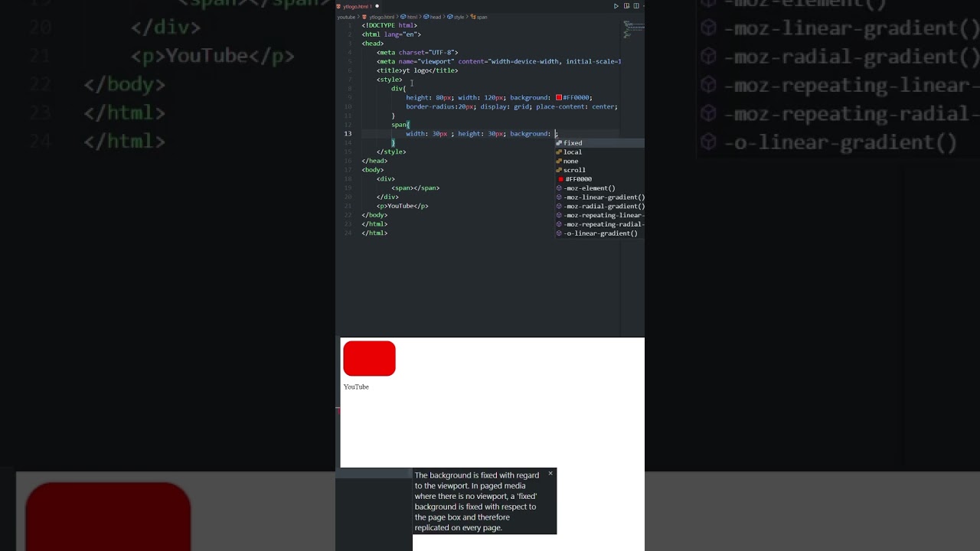Viewport: 980px width, 551px height.
Task: Click the '<span></span>' code line
Action: tap(416, 188)
